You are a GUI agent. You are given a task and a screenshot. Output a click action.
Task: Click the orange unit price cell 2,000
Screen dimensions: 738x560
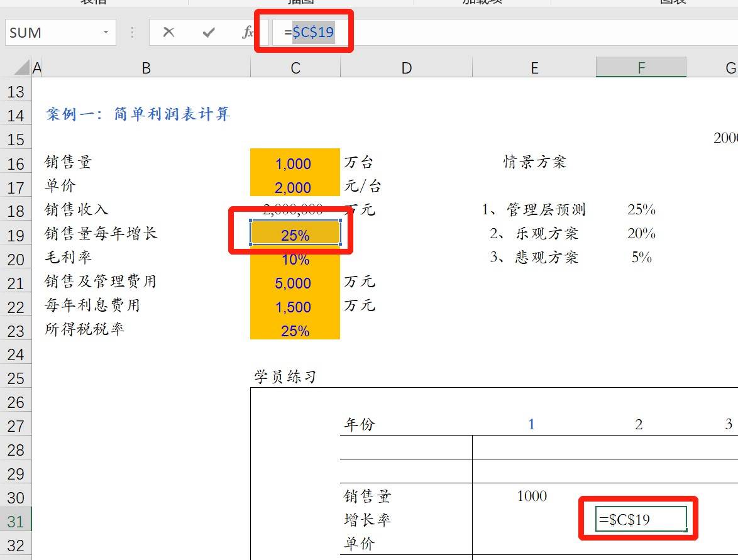click(294, 187)
